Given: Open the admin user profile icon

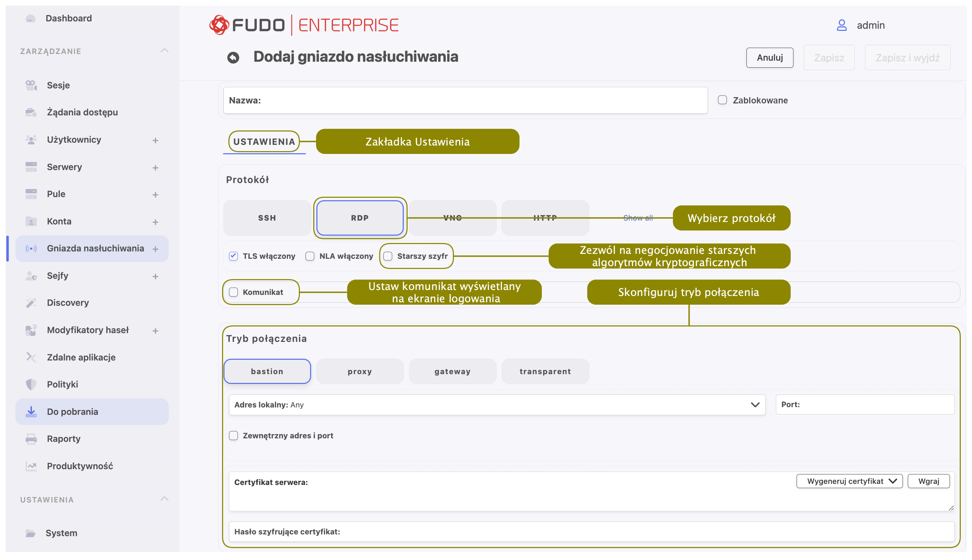Looking at the screenshot, I should (x=841, y=25).
